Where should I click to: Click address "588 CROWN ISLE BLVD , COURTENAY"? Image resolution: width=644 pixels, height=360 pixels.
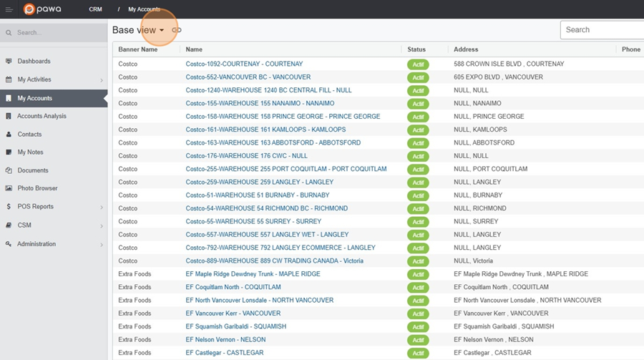coord(509,64)
